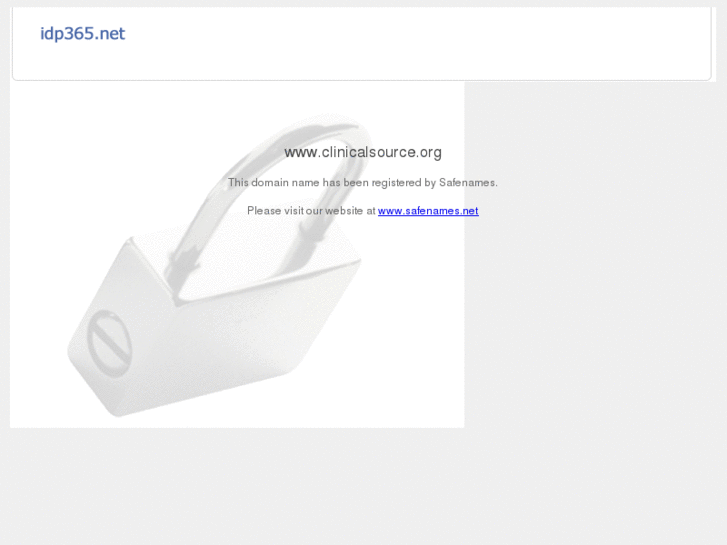This screenshot has height=545, width=727.
Task: Select the www.clinicalsource.org heading
Action: [363, 152]
